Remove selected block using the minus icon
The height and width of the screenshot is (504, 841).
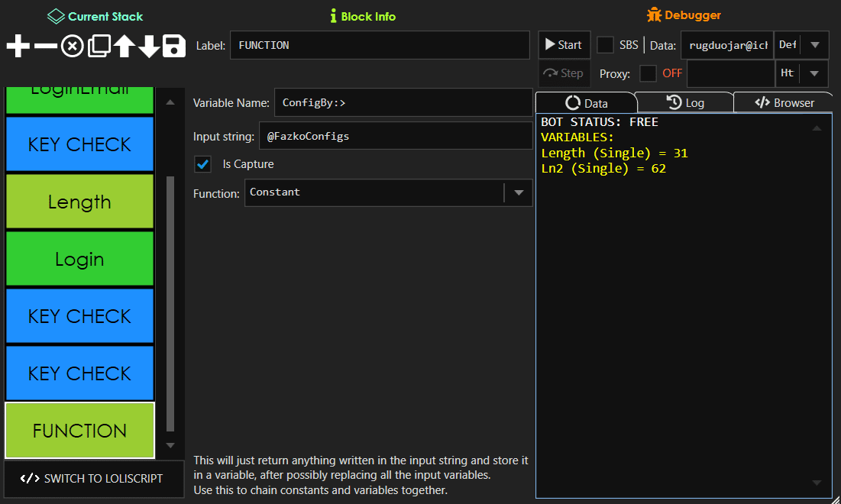click(44, 46)
